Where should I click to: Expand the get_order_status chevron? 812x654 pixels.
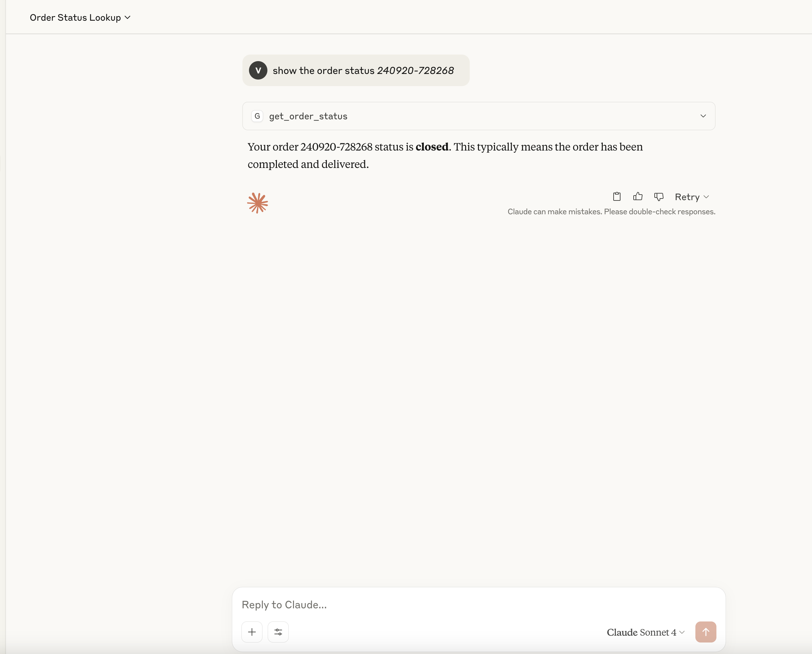(x=703, y=116)
